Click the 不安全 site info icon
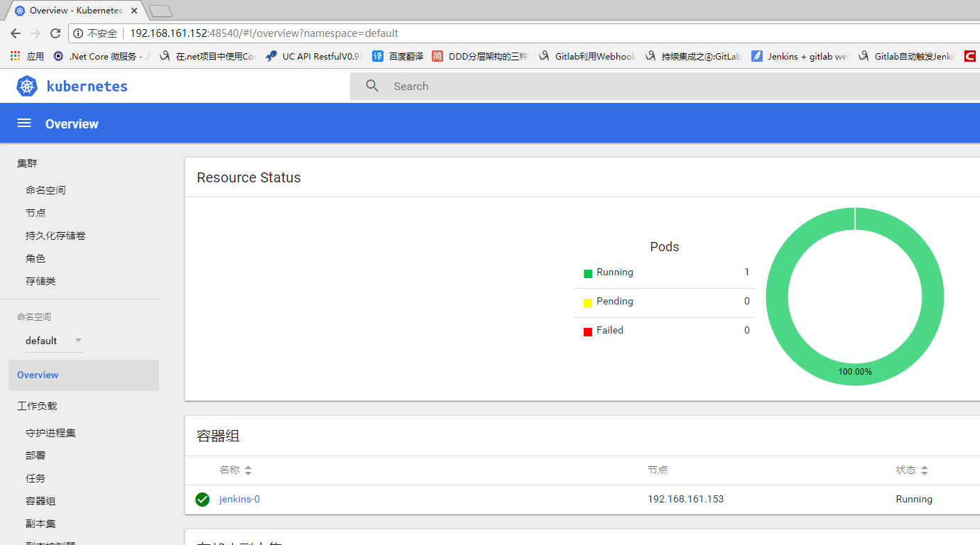Image resolution: width=980 pixels, height=545 pixels. pyautogui.click(x=78, y=33)
